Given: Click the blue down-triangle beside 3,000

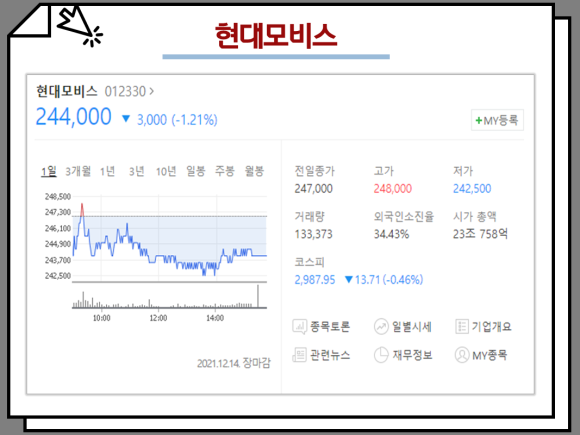Looking at the screenshot, I should click(126, 119).
